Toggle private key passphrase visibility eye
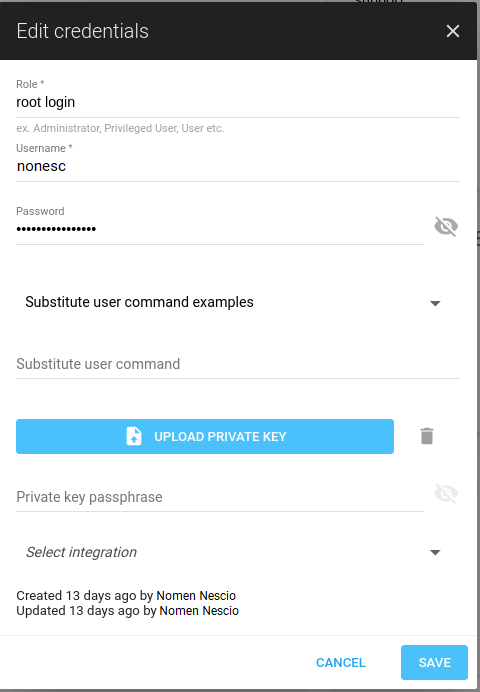This screenshot has width=480, height=692. [x=446, y=493]
